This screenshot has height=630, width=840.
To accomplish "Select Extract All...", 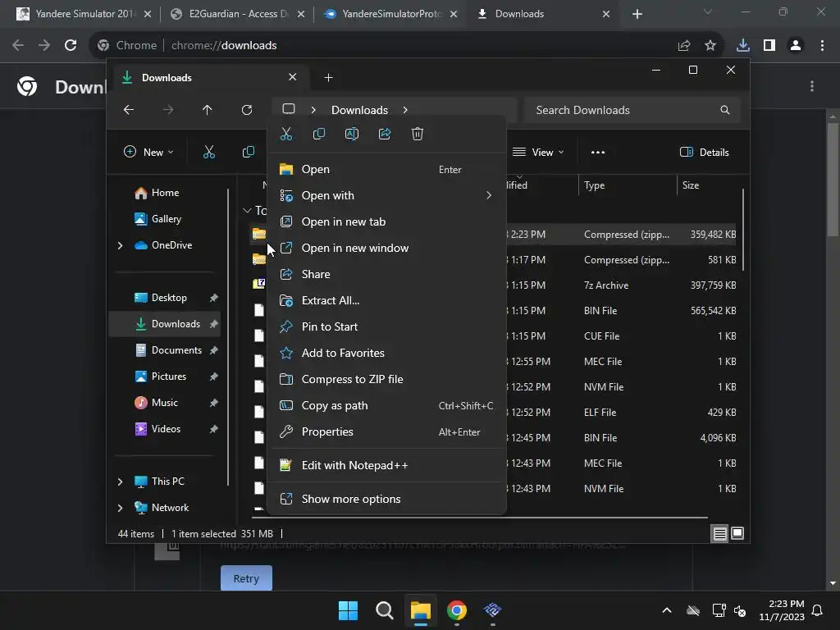I will [386, 300].
